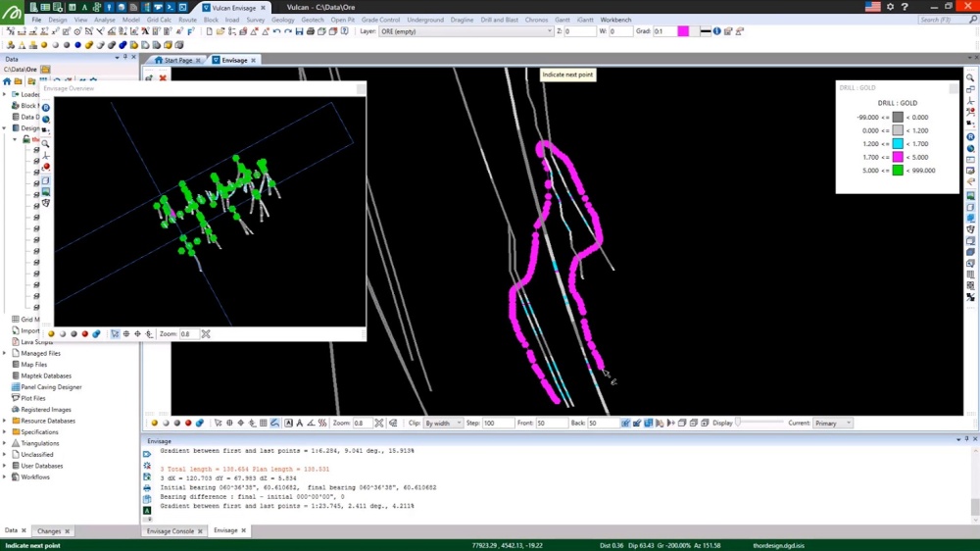
Task: Click the Maptek logo button
Action: [x=12, y=12]
